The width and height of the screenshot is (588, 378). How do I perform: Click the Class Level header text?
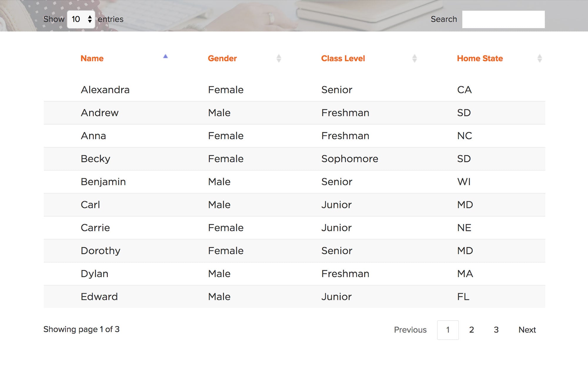point(343,58)
